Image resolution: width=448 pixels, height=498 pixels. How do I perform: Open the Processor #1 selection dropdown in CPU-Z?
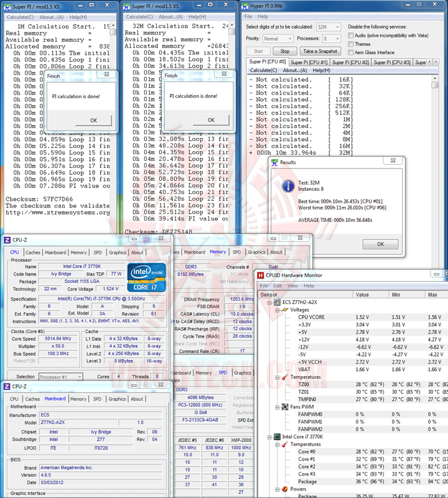[61, 377]
